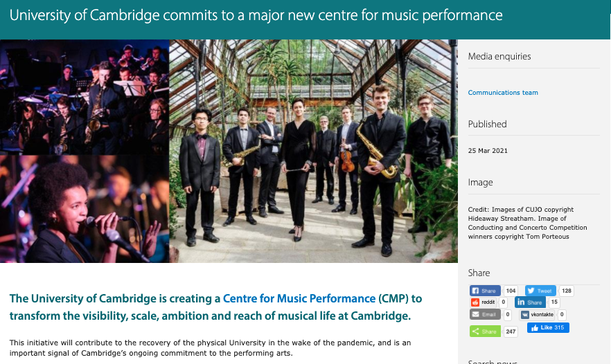Viewport: 611px width, 364px height.
Task: Click the Media enquiries heading
Action: tap(499, 57)
